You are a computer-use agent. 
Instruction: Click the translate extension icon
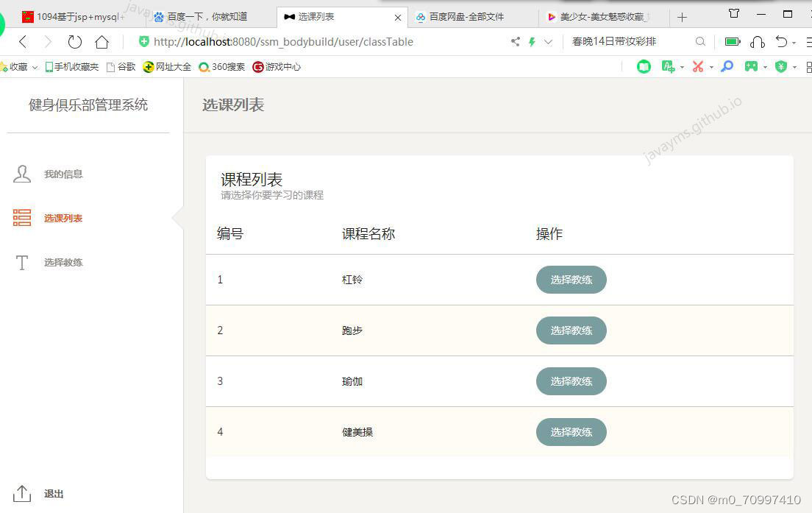(x=668, y=66)
